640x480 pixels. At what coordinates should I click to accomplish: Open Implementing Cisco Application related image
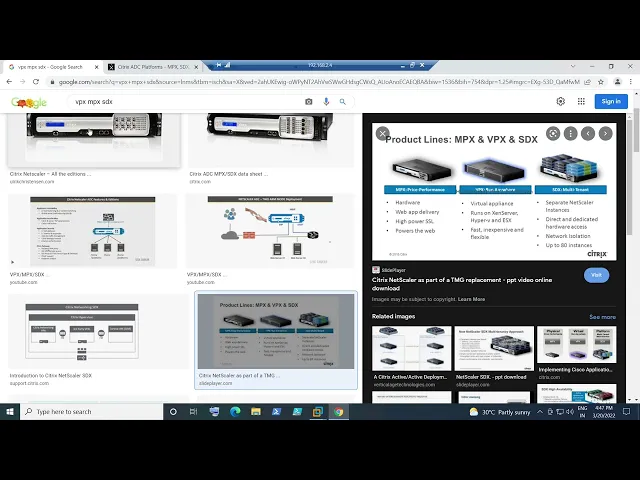point(577,344)
